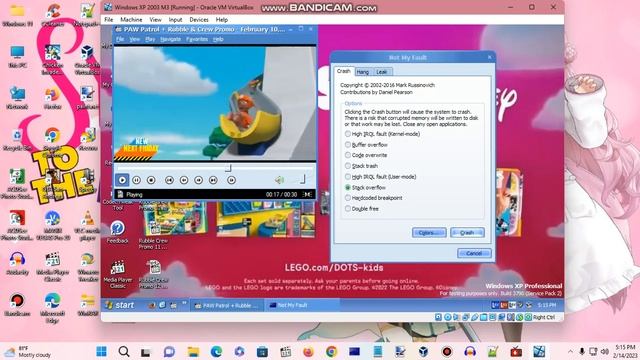This screenshot has width=640, height=360.
Task: Select Stack trash crash option
Action: (x=361, y=166)
